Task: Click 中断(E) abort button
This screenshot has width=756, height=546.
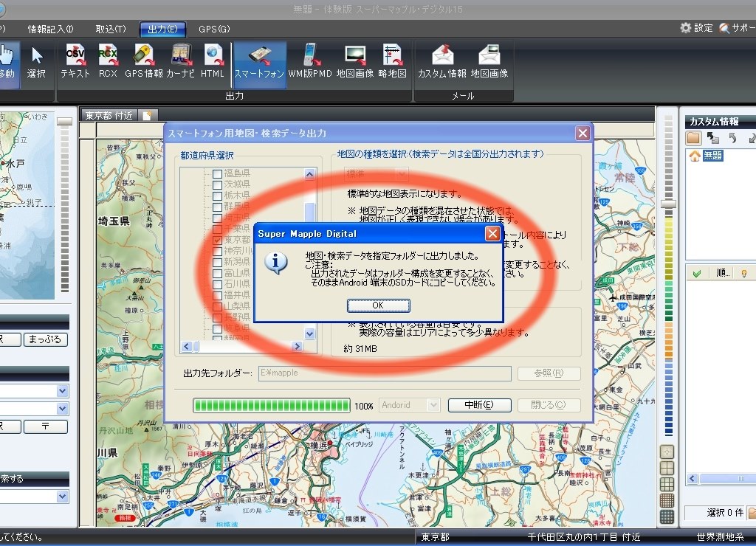Action: click(479, 405)
